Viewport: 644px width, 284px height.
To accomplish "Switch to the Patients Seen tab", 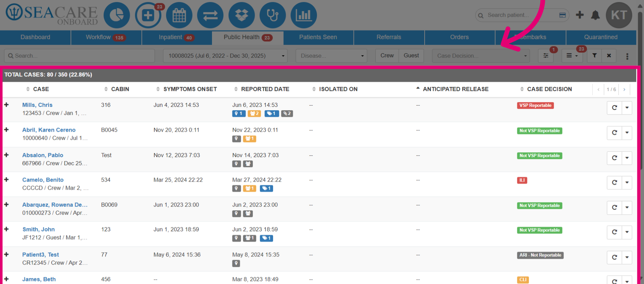I will (x=318, y=37).
